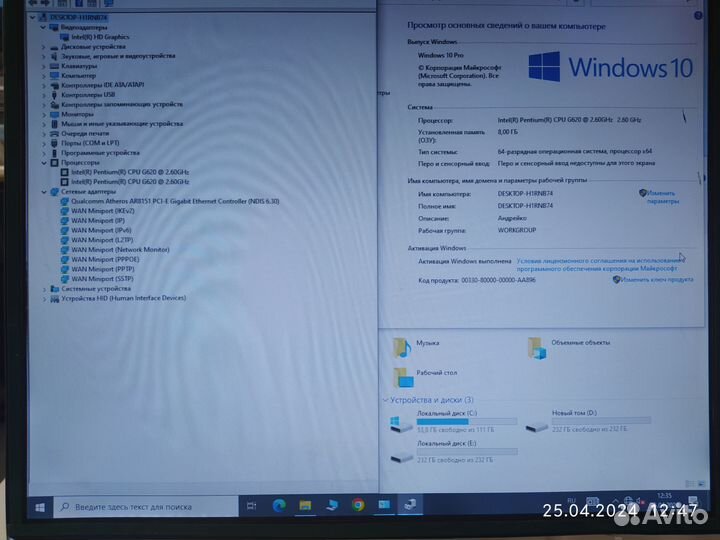This screenshot has height=540, width=720.
Task: Click the E: drive usage bar
Action: (x=467, y=452)
